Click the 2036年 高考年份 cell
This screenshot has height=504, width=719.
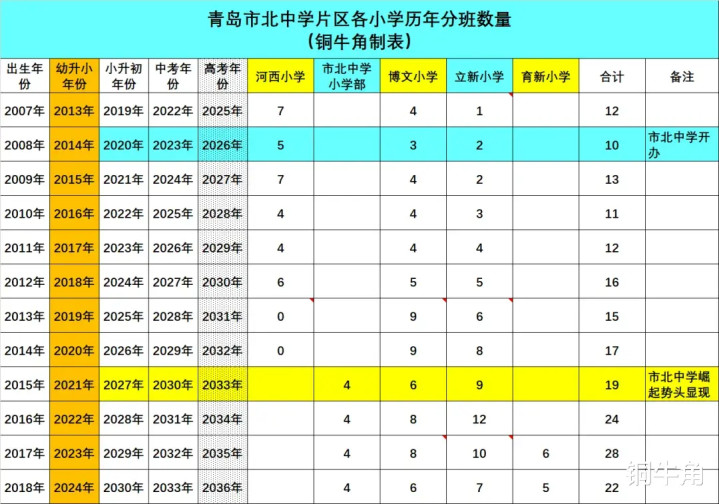[x=223, y=487]
